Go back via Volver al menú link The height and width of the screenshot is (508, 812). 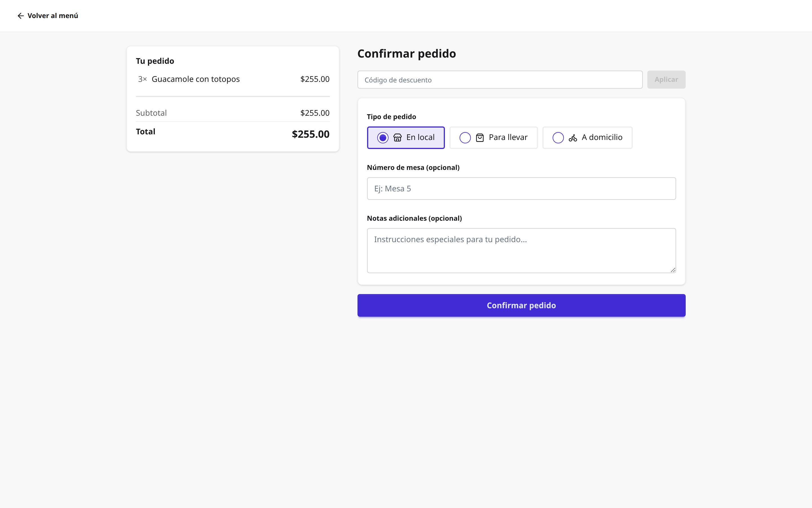pyautogui.click(x=48, y=16)
